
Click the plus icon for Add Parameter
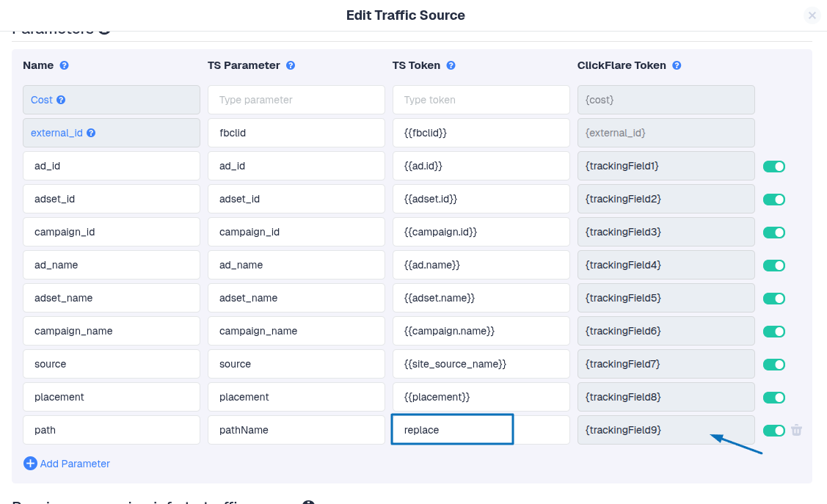click(x=30, y=464)
